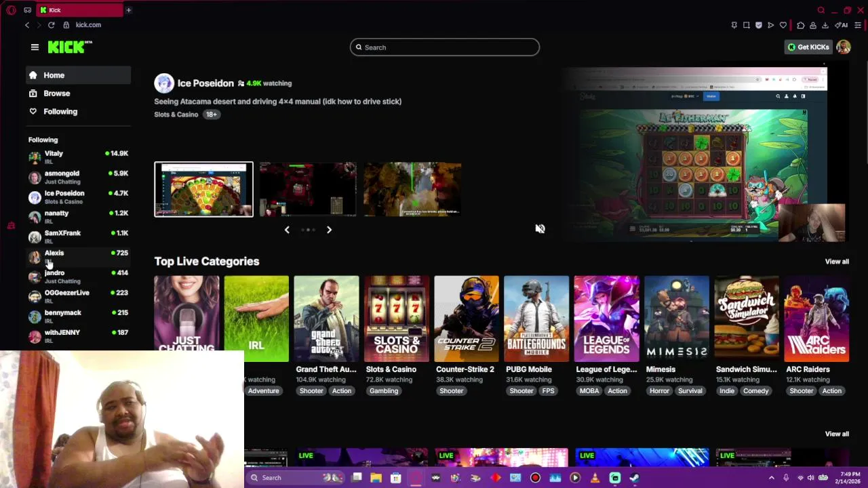This screenshot has height=488, width=868.
Task: Open Browse in sidebar
Action: 79,94
